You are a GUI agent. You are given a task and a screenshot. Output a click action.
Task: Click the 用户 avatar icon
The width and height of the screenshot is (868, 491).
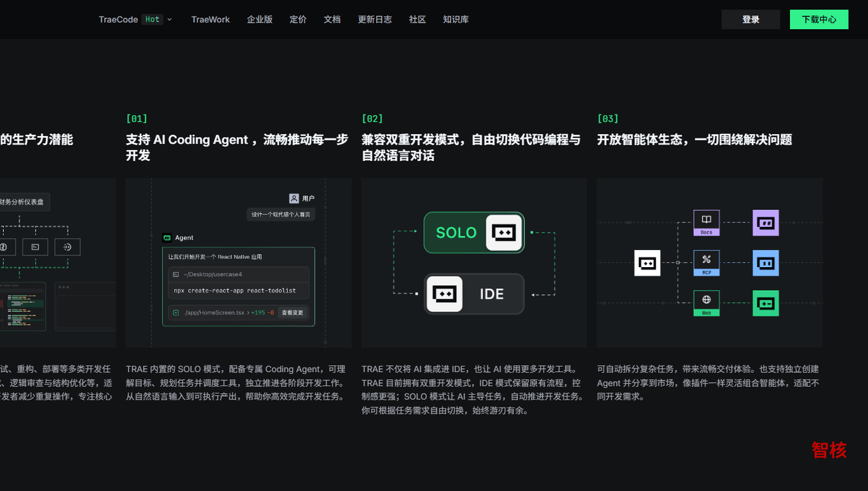point(294,198)
